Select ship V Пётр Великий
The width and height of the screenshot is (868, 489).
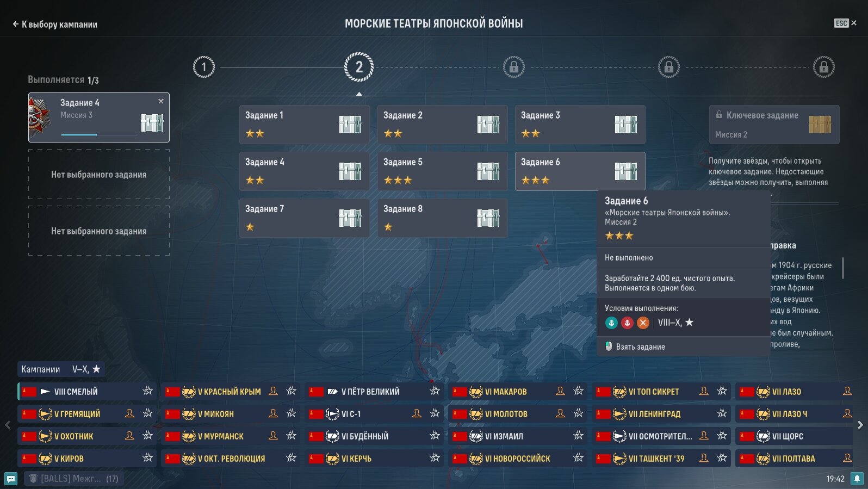[374, 391]
